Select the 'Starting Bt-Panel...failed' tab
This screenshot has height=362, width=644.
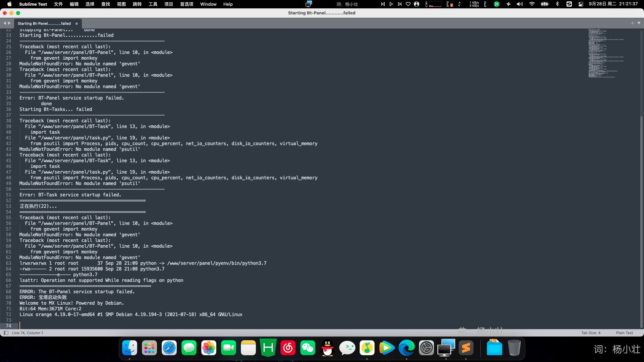point(44,23)
